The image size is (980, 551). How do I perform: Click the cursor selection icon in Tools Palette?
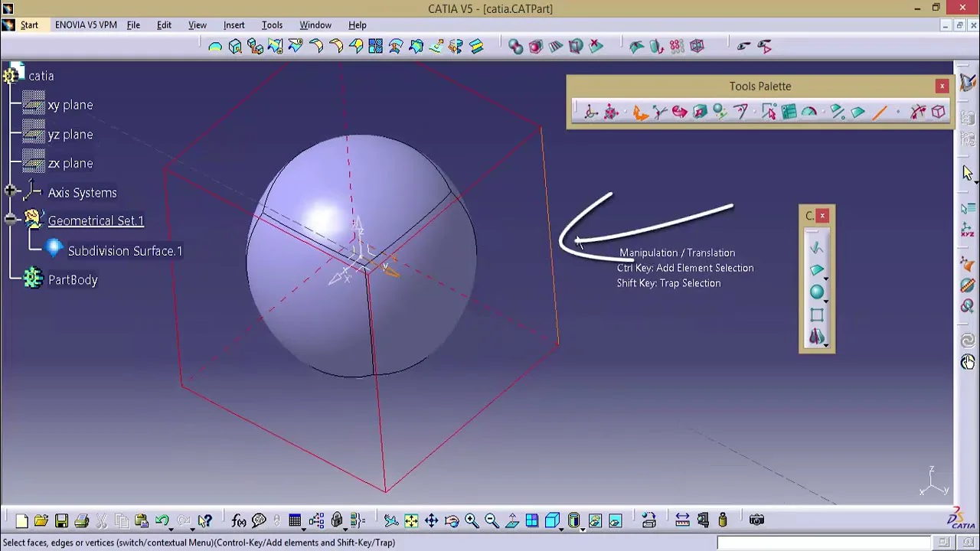[x=769, y=112]
